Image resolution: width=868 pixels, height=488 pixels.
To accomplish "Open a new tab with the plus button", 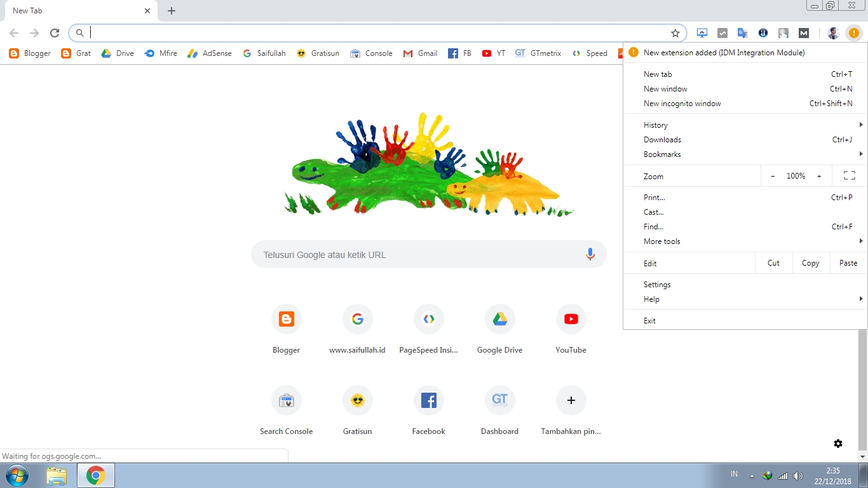I will [x=172, y=11].
